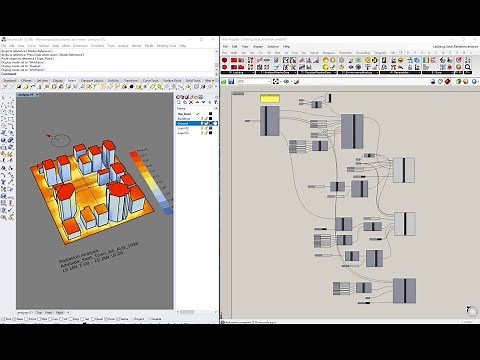Add a viewport tab with the plus button
This screenshot has height=360, width=480.
click(x=68, y=312)
